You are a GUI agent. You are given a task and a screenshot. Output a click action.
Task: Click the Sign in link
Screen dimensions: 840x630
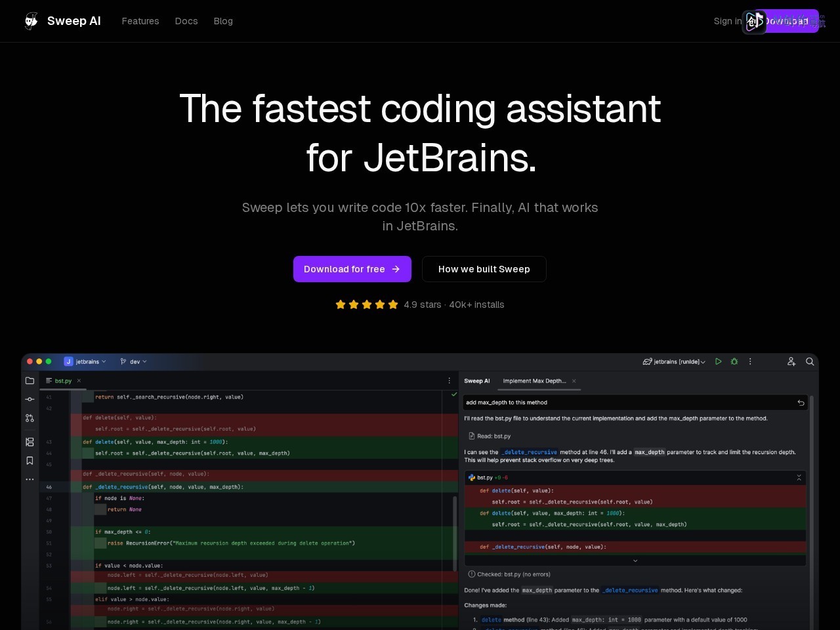point(728,21)
